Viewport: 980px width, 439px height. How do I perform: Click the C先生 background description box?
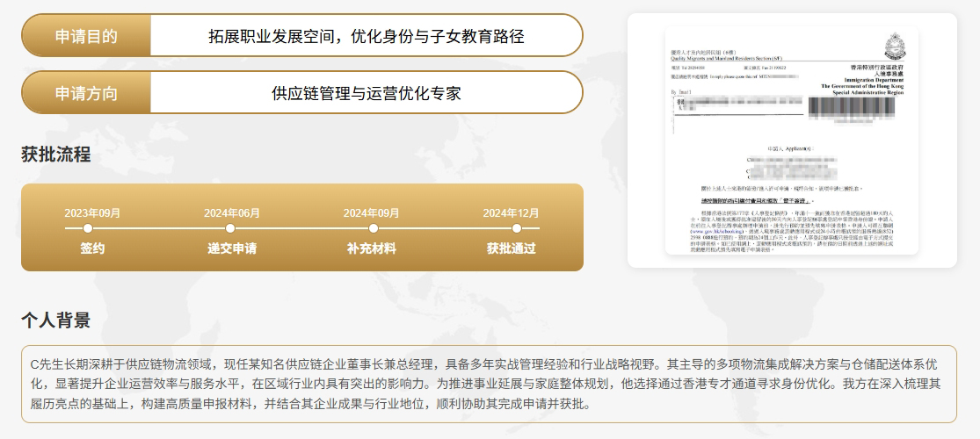489,384
